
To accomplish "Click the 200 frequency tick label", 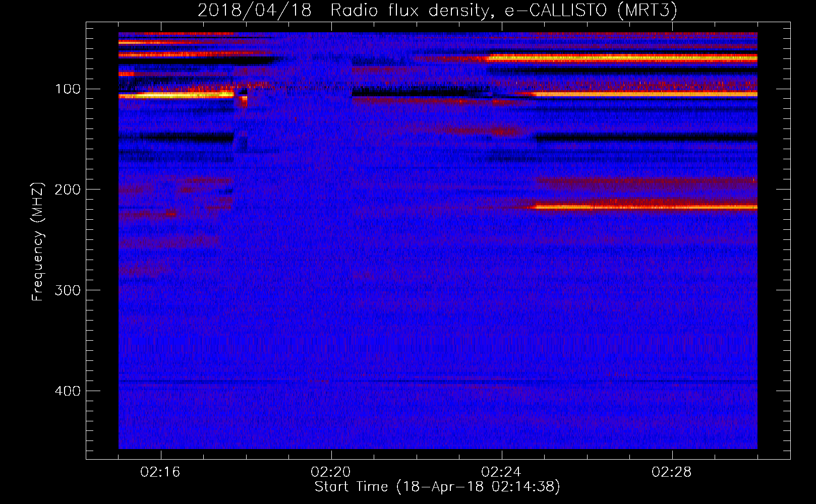I will coord(68,190).
